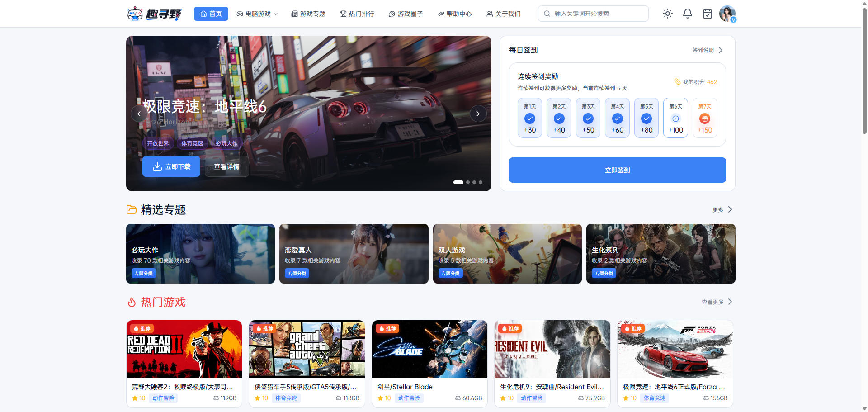Image resolution: width=868 pixels, height=412 pixels.
Task: Select the 体育竞速 banner tag
Action: coord(192,143)
